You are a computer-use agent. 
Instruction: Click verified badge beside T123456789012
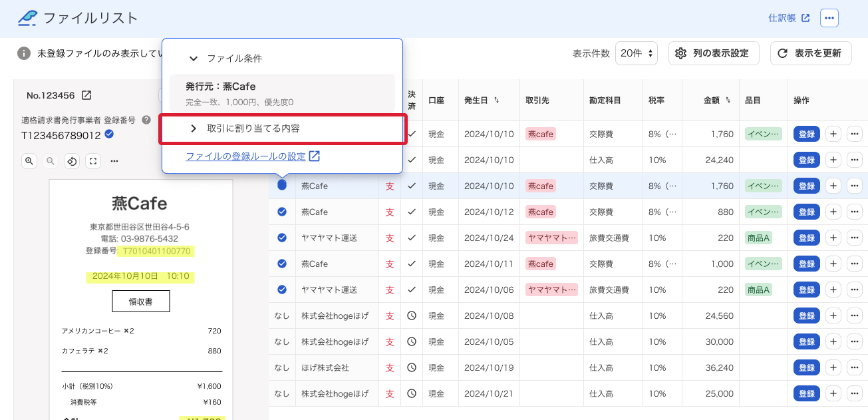109,134
